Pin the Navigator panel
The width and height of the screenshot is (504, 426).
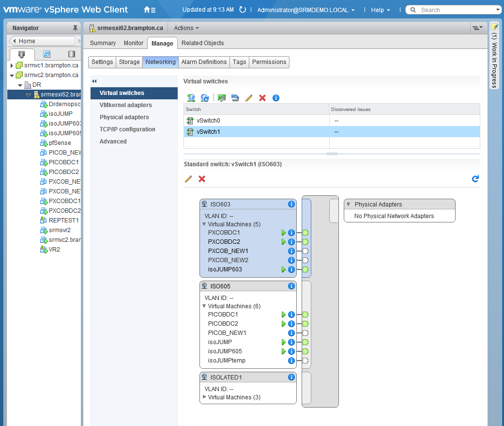pyautogui.click(x=75, y=28)
